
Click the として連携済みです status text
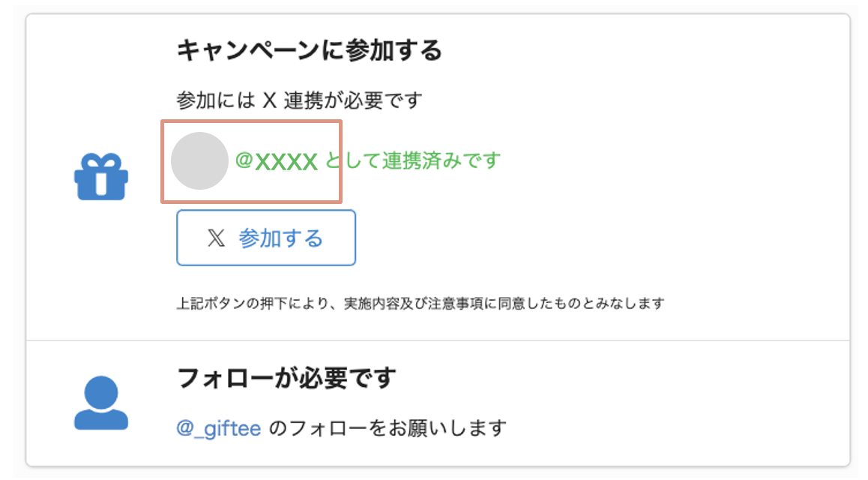412,160
